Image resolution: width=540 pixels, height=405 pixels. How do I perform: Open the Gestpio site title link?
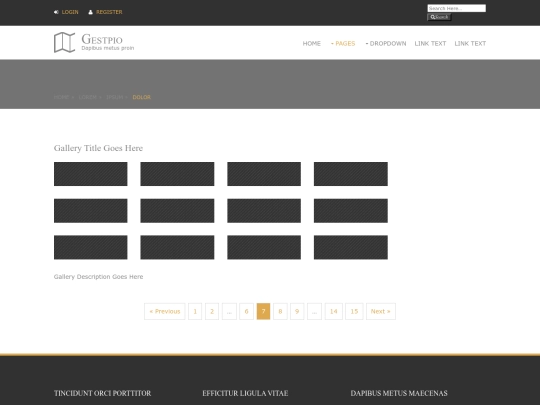pos(102,39)
